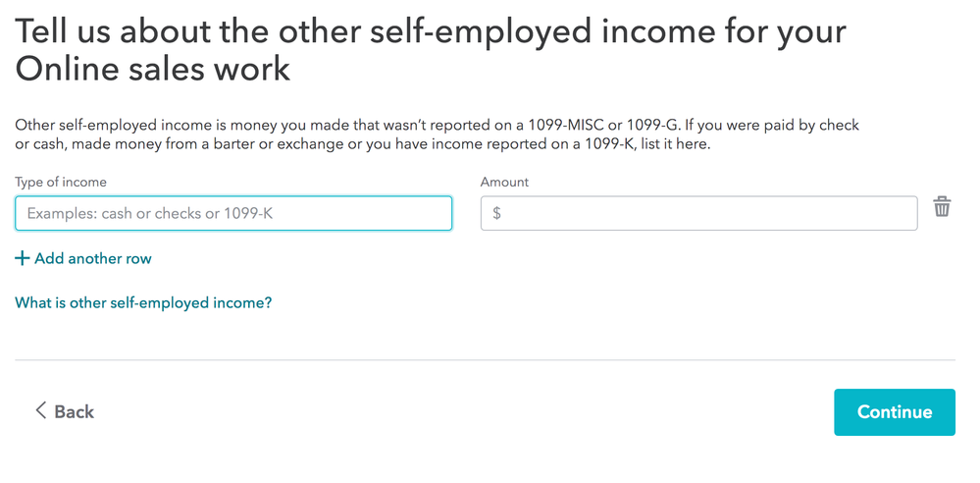Click the second heading line Online sales work
980x483 pixels.
[x=152, y=69]
